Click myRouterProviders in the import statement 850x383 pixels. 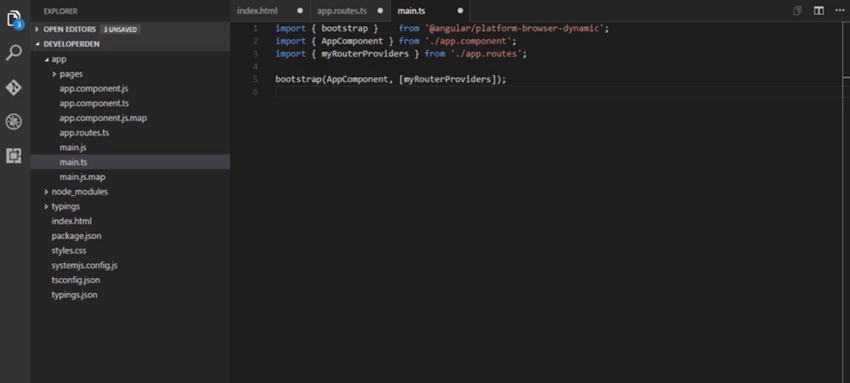click(x=365, y=54)
